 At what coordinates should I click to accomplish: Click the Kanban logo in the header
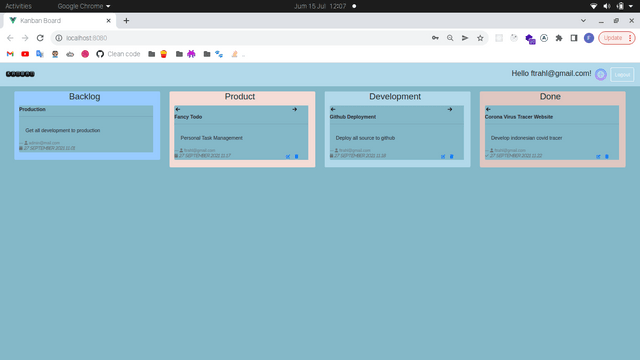tap(20, 74)
